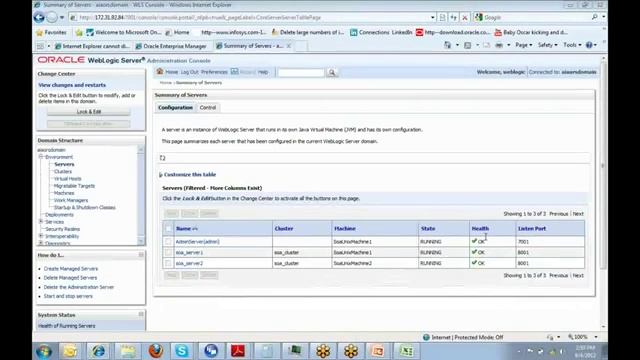Tick the checkbox for soa_server2 row
Viewport: 640px width, 360px height.
(x=168, y=263)
